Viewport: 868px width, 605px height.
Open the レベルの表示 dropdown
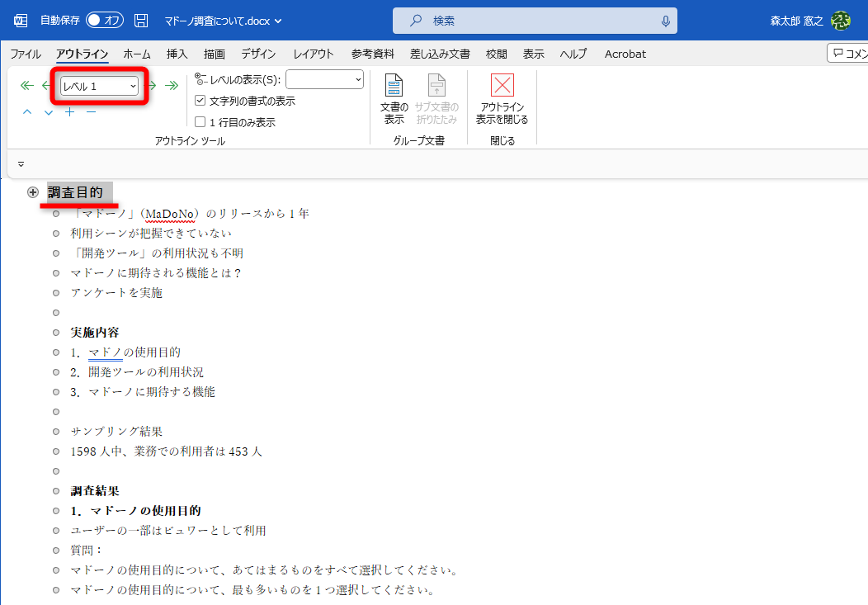tap(324, 80)
